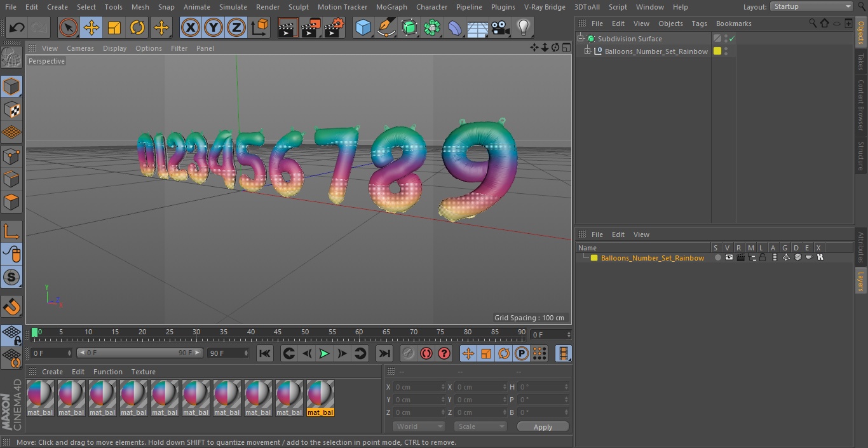Viewport: 868px width, 448px height.
Task: Open the Content Browser side tab
Action: click(861, 105)
